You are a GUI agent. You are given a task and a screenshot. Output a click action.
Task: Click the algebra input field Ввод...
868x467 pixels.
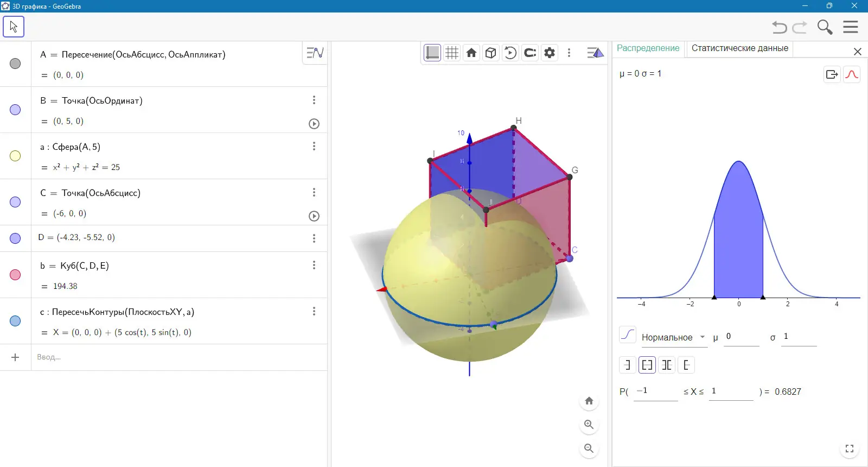[x=179, y=357]
